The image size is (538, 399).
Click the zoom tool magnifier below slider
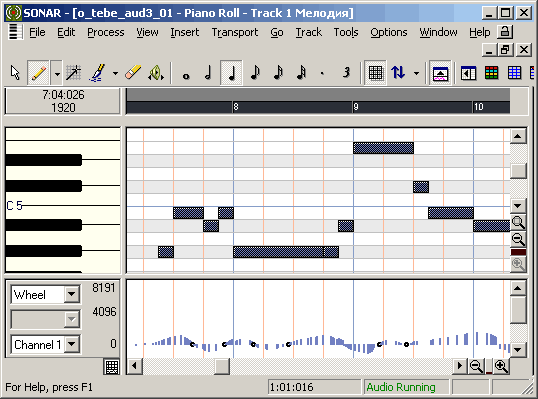[x=518, y=265]
